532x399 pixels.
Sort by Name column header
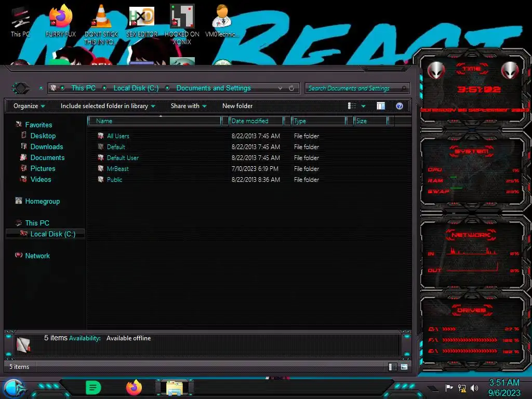click(x=154, y=121)
